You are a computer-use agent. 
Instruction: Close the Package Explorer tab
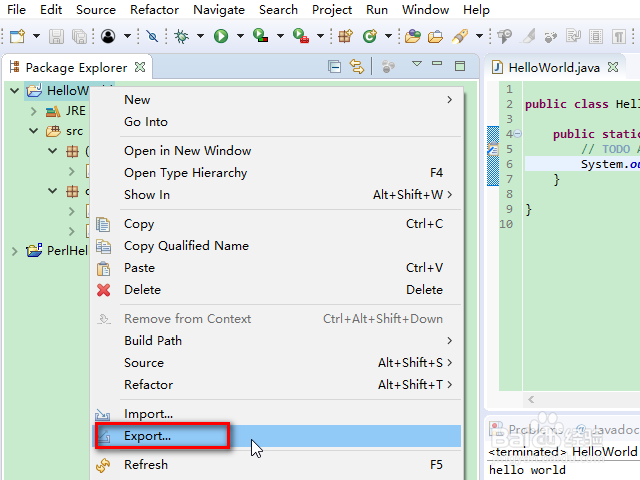(x=140, y=67)
